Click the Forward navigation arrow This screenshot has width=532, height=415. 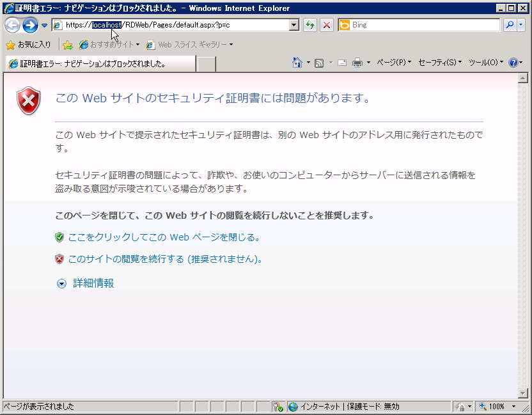pos(30,25)
